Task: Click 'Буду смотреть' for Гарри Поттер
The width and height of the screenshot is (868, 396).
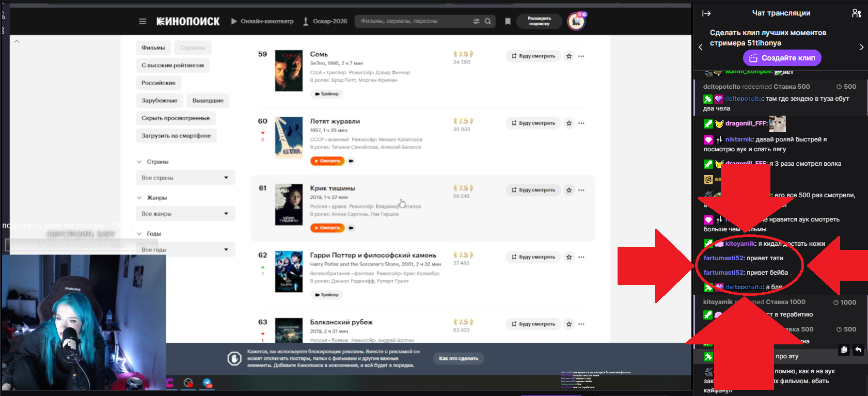Action: (533, 257)
